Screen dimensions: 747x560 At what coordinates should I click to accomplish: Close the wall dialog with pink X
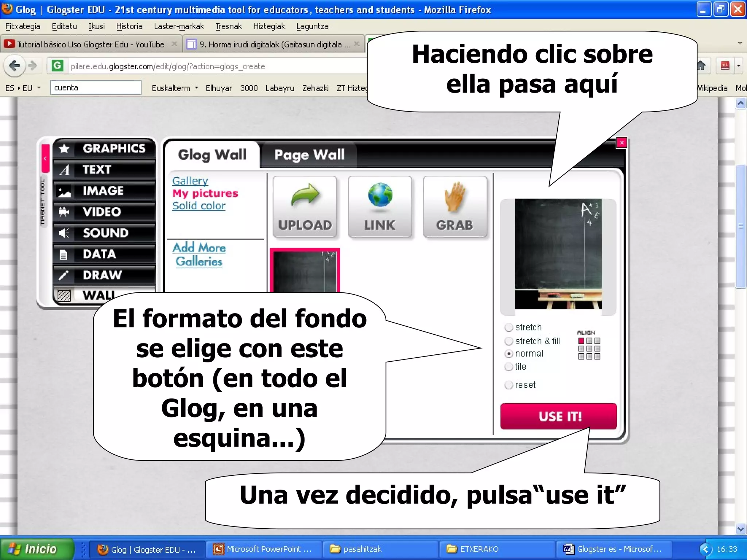pos(622,143)
